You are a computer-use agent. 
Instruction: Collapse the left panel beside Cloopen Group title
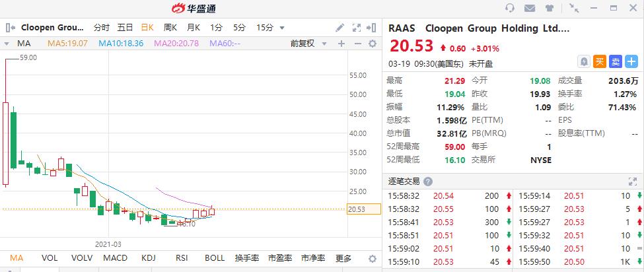(x=11, y=28)
